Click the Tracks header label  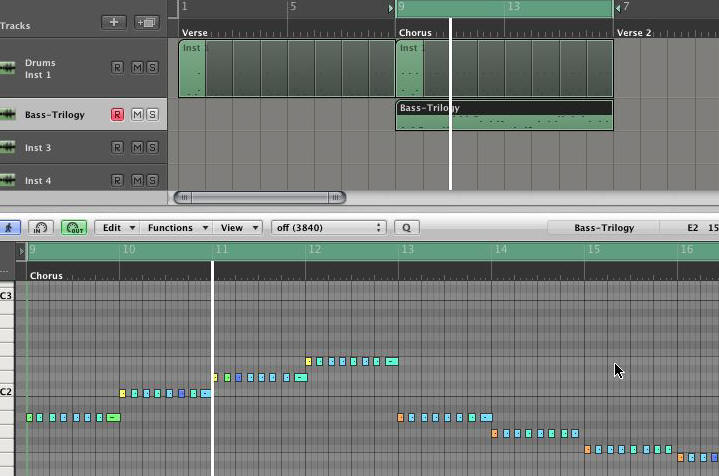15,26
